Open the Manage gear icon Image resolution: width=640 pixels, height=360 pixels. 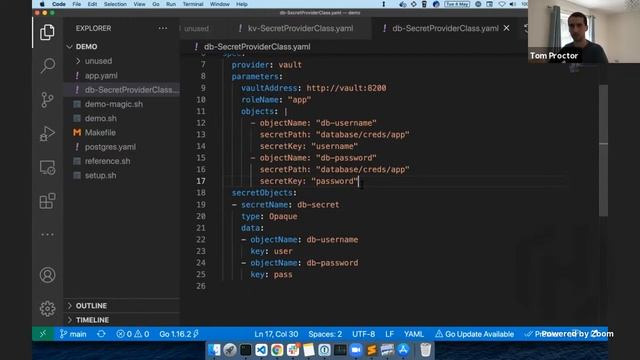point(47,309)
